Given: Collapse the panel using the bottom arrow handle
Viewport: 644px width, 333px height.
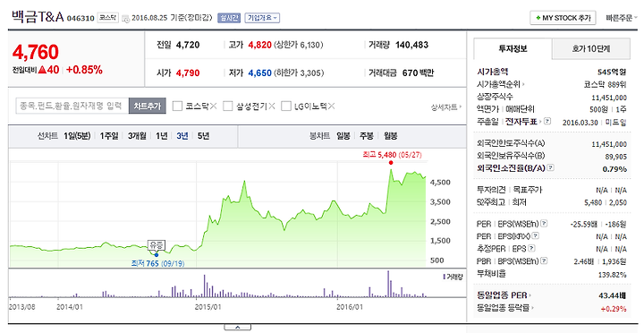Looking at the screenshot, I should pos(237,328).
